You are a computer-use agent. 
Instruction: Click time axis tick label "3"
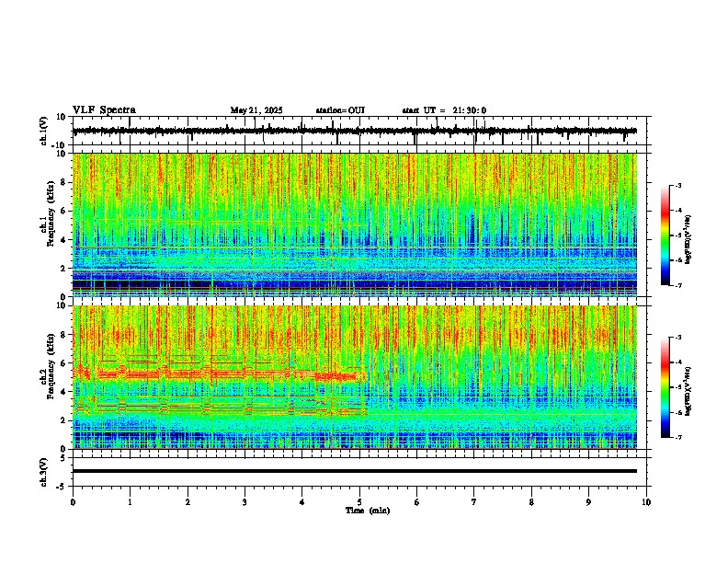245,502
